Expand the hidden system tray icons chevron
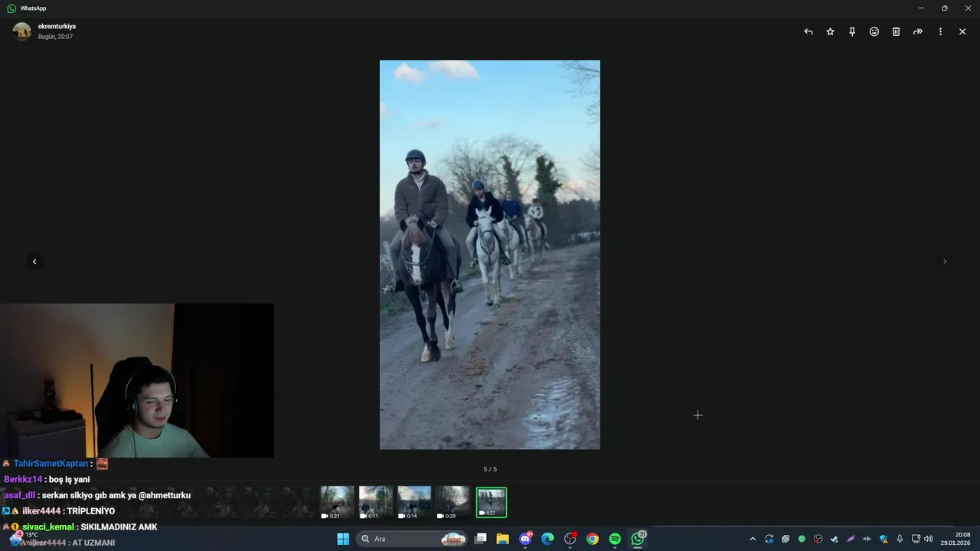This screenshot has height=551, width=980. click(x=753, y=539)
